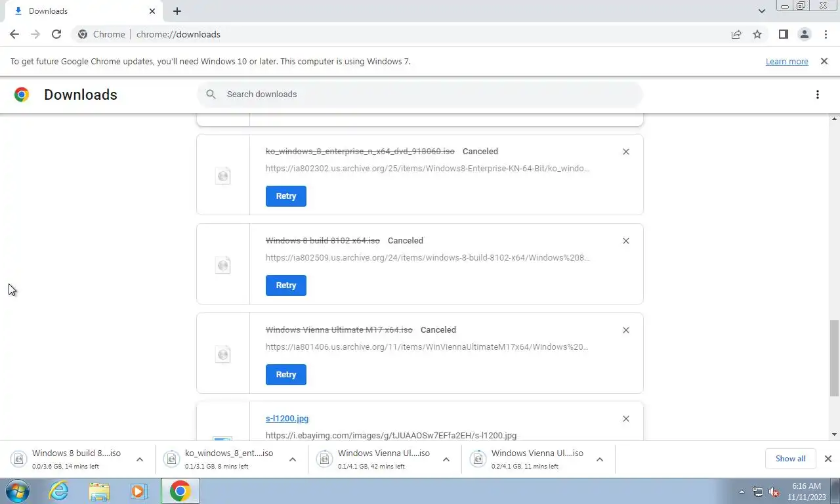Image resolution: width=840 pixels, height=504 pixels.
Task: Retry the Windows 8 build 8102 download
Action: [x=286, y=285]
